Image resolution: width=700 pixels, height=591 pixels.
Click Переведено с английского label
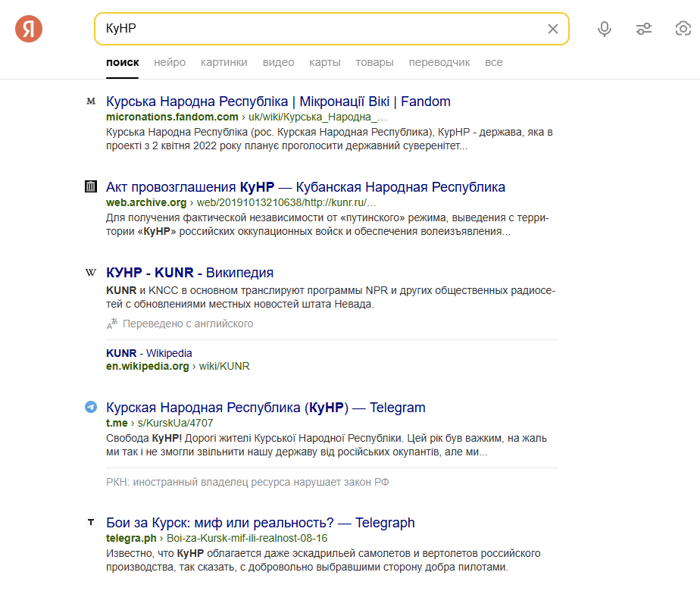[x=188, y=324]
